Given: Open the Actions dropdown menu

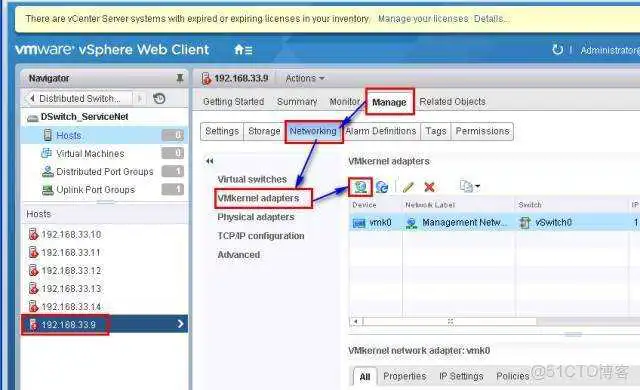Looking at the screenshot, I should point(305,78).
